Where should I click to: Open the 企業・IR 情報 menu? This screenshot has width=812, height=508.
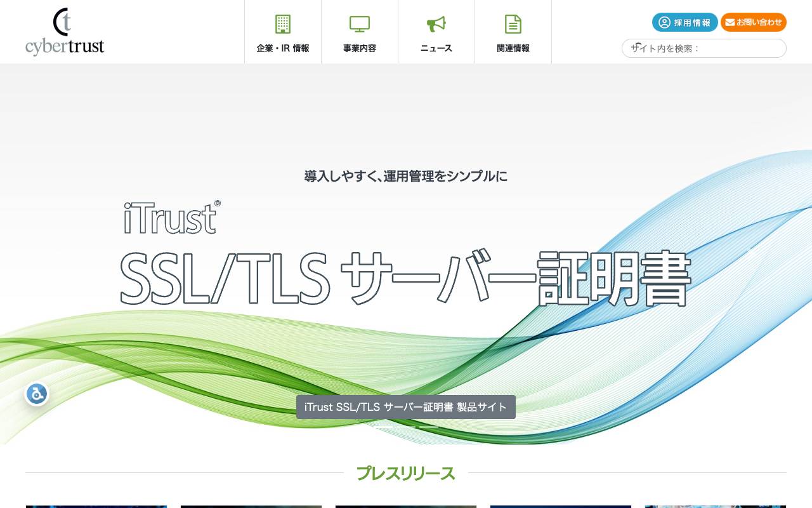[x=283, y=48]
